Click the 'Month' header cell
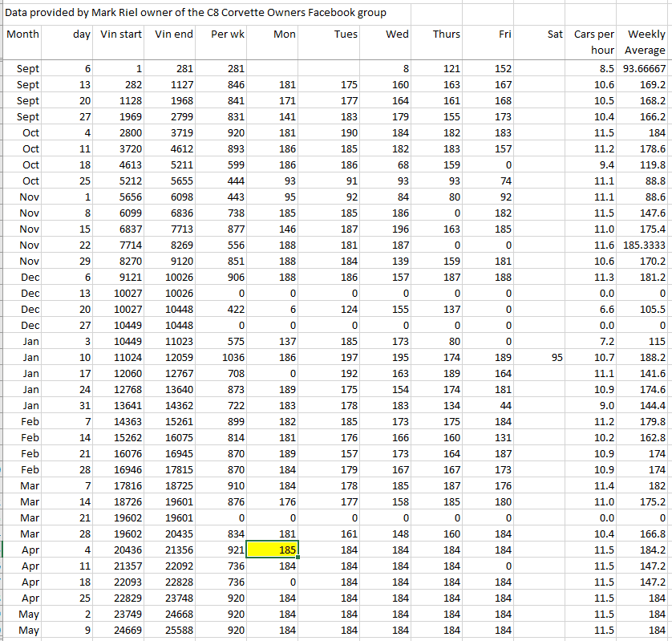Image resolution: width=672 pixels, height=641 pixels. [x=22, y=34]
